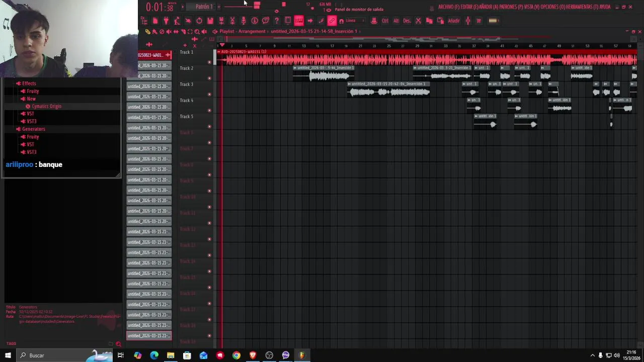Click the Ctrl modifier button

385,21
